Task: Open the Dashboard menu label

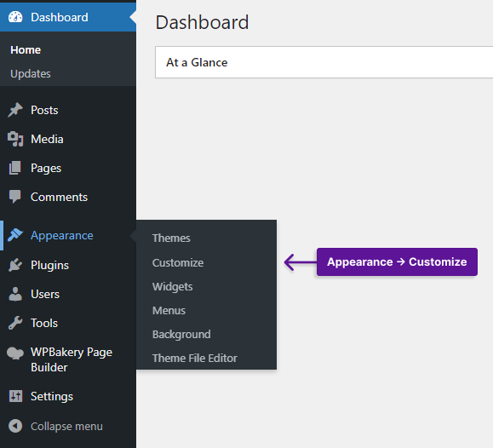Action: (60, 17)
